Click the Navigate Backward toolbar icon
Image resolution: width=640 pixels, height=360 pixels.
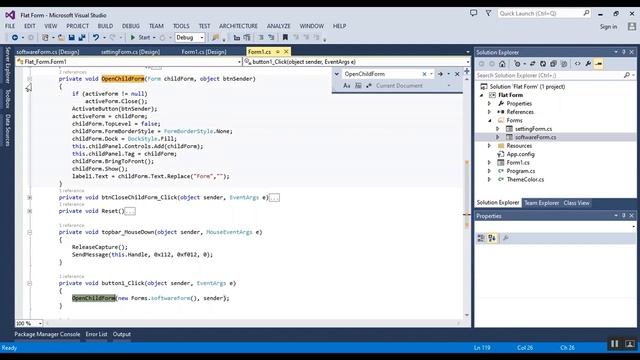(15, 38)
